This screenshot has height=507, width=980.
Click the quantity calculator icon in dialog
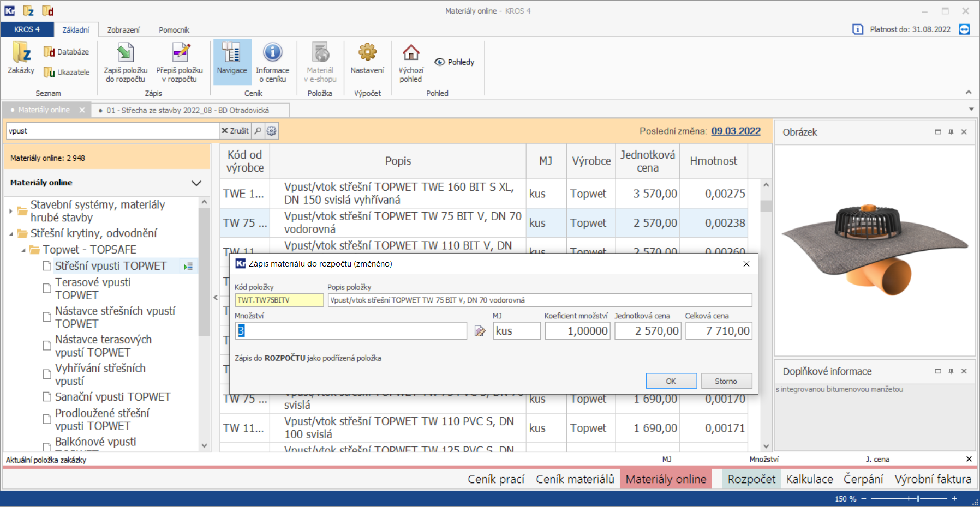[x=480, y=331]
